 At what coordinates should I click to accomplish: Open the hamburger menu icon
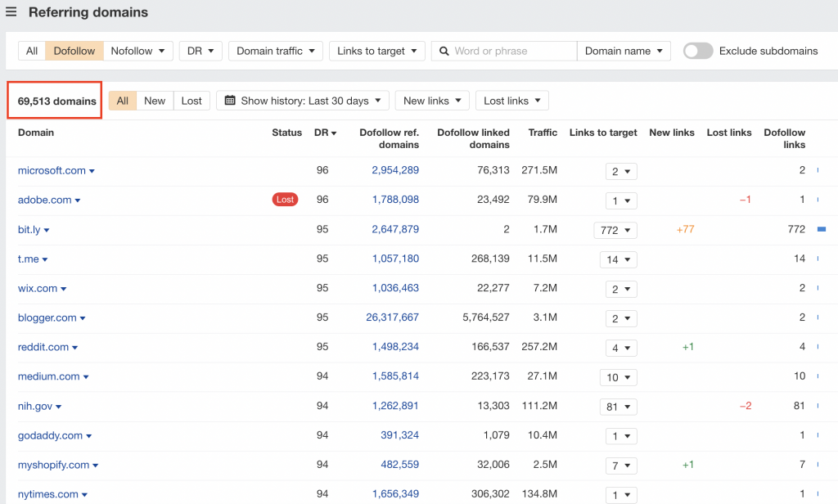(11, 11)
